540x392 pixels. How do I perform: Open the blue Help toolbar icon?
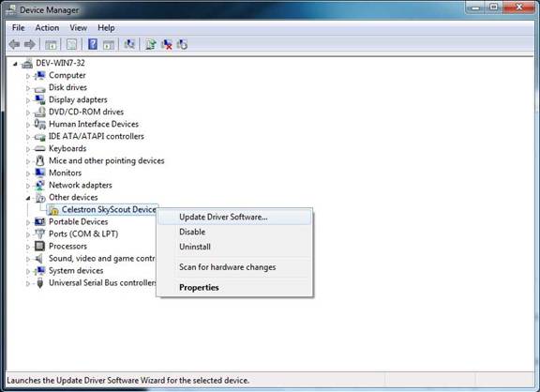click(x=93, y=44)
